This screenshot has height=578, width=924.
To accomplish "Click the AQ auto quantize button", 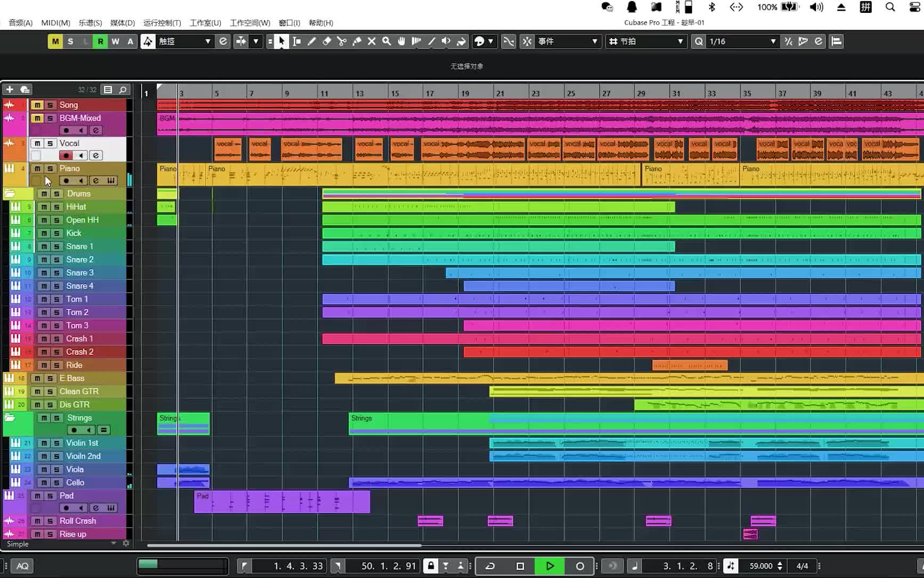I will 22,566.
